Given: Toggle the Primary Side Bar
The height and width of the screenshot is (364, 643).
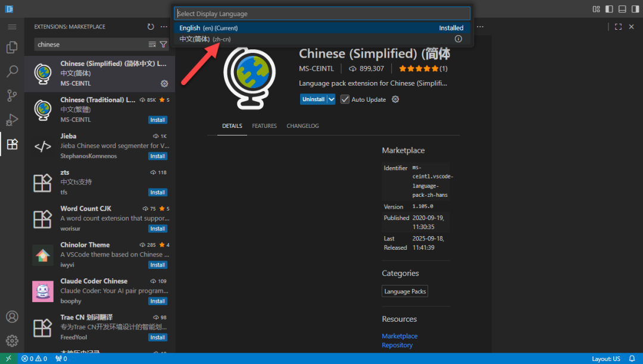Looking at the screenshot, I should (x=610, y=9).
